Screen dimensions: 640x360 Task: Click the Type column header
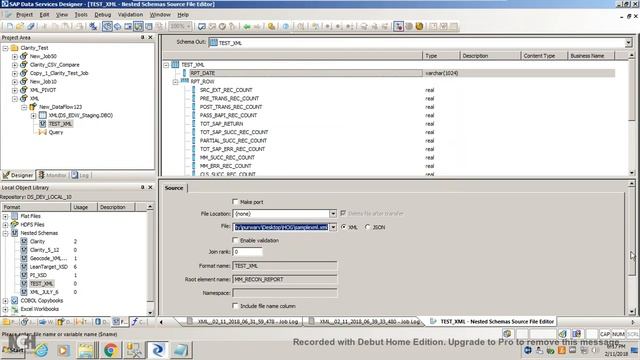(441, 56)
